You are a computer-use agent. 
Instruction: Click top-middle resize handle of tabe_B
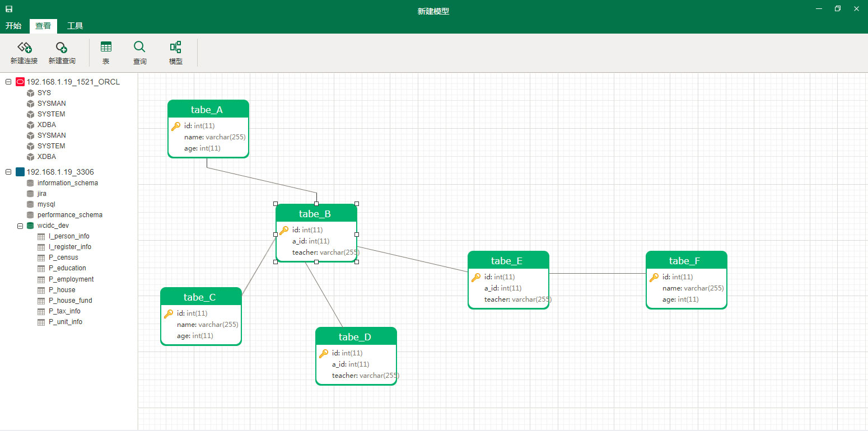tap(316, 204)
